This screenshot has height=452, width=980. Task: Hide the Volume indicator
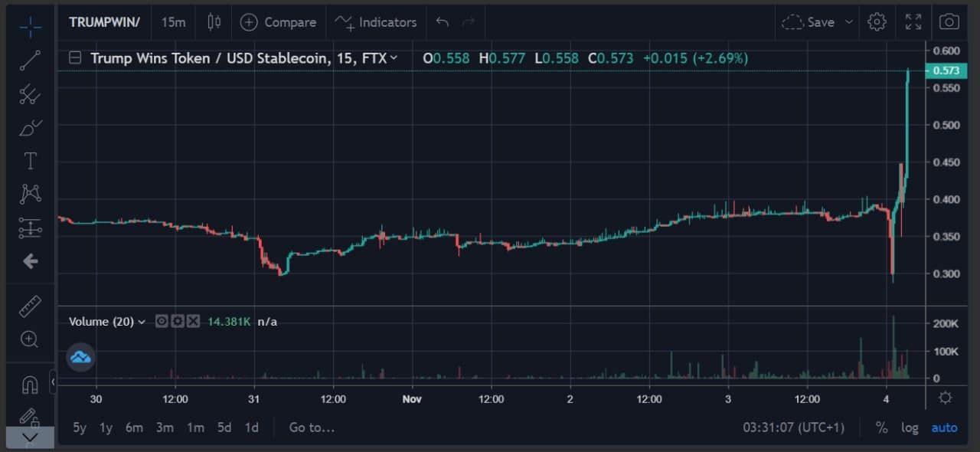pos(161,321)
